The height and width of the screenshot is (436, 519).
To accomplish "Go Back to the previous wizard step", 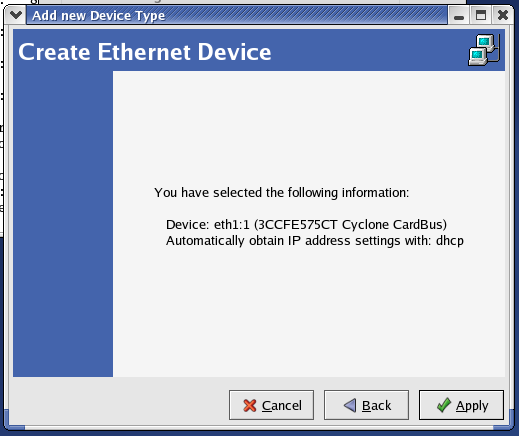I will click(x=366, y=405).
